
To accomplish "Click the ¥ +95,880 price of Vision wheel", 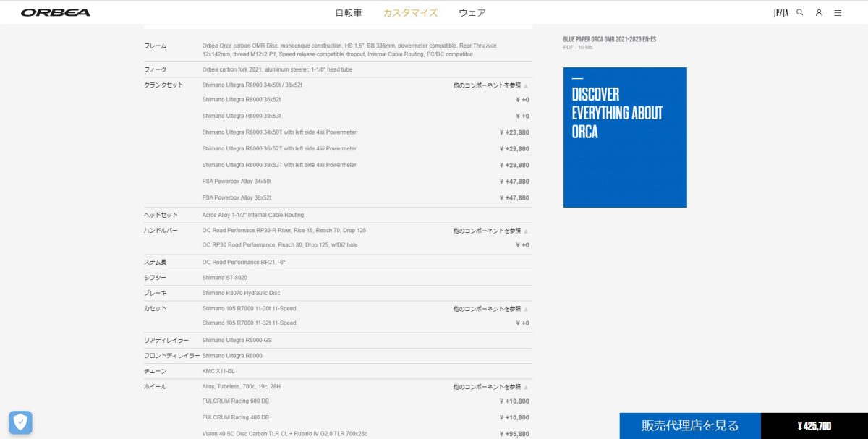I will [x=514, y=434].
